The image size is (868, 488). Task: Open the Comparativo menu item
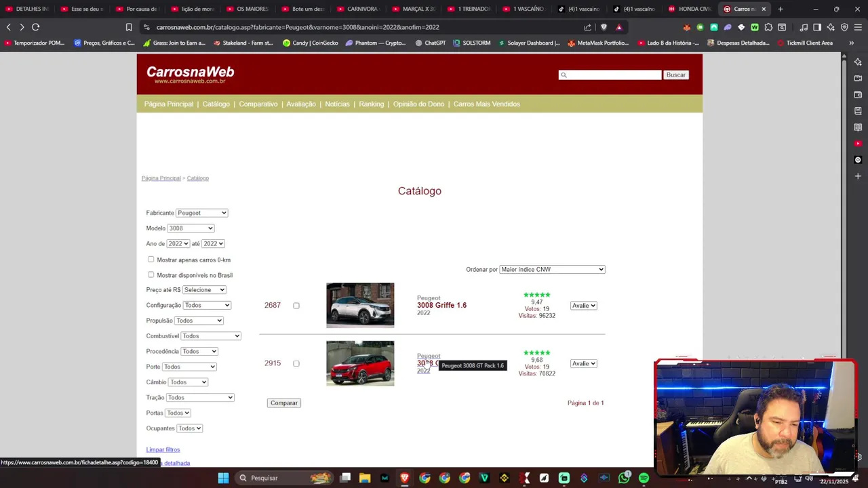click(x=258, y=104)
